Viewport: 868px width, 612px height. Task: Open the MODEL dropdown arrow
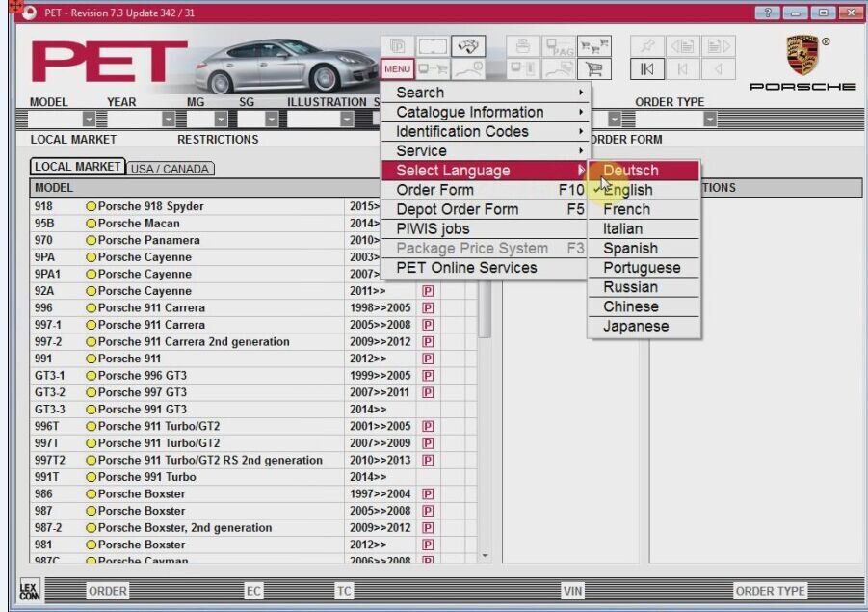(89, 120)
